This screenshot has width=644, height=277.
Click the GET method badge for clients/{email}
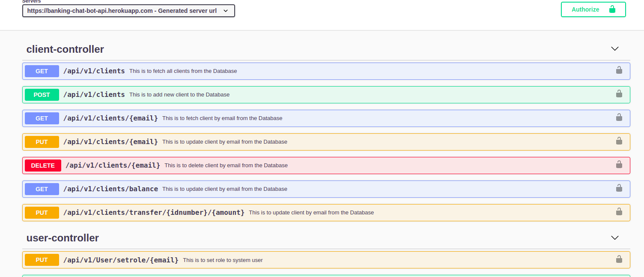tap(42, 118)
